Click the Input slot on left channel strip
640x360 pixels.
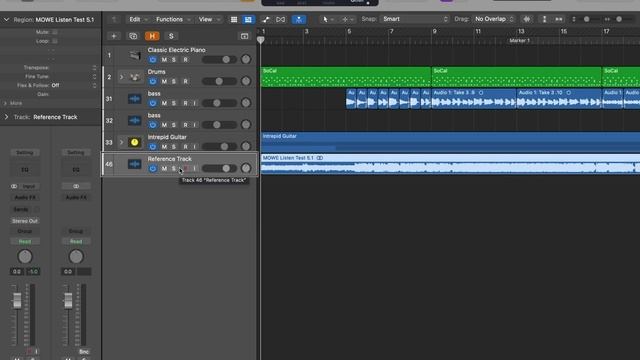point(29,186)
